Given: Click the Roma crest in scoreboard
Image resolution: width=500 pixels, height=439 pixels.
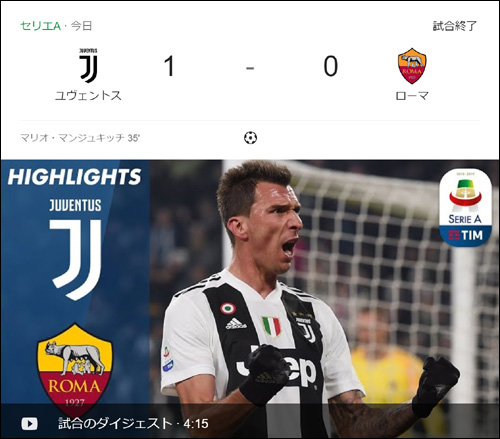Looking at the screenshot, I should [412, 66].
